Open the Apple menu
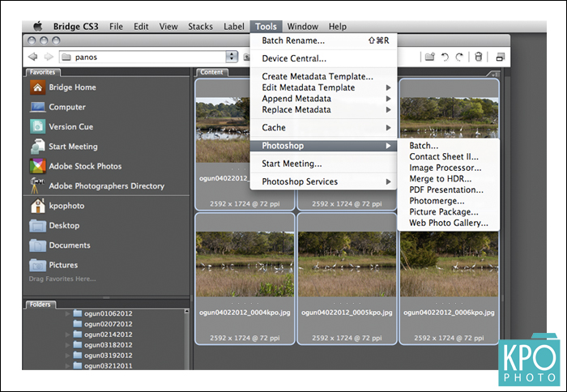 38,27
